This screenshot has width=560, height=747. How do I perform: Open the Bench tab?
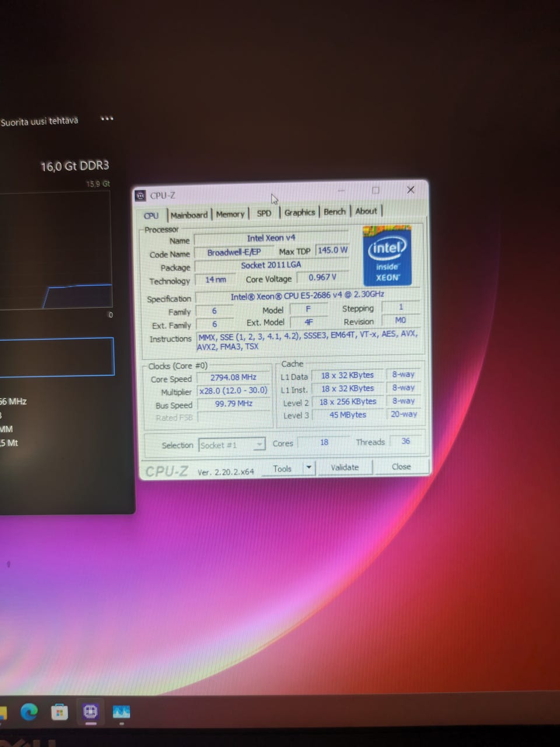tap(334, 211)
